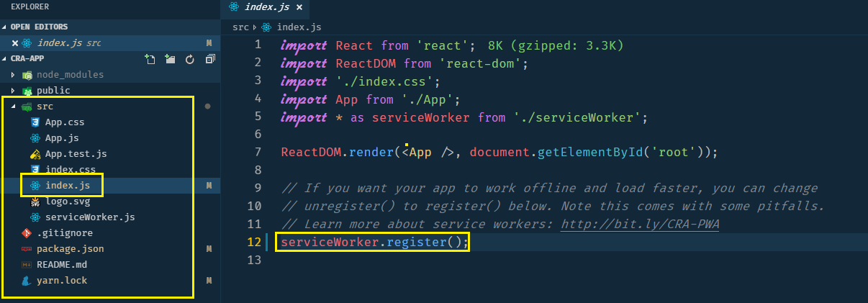Collapse the src folder

coord(13,106)
